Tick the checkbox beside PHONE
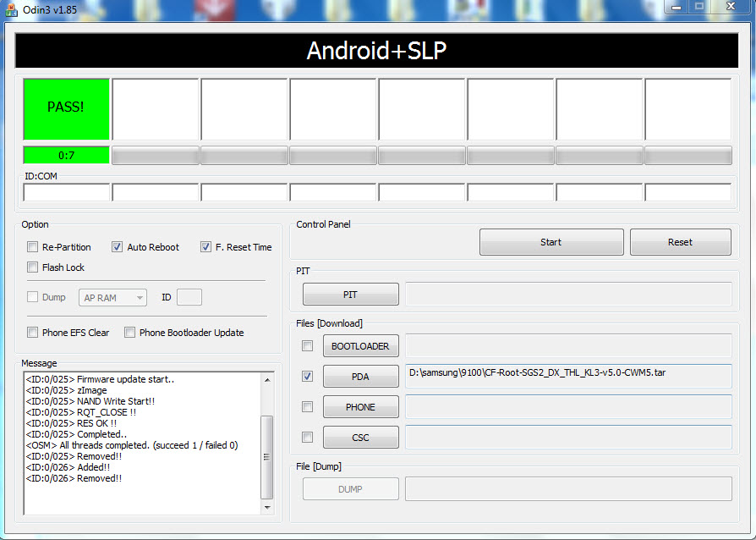This screenshot has width=756, height=540. pos(307,407)
